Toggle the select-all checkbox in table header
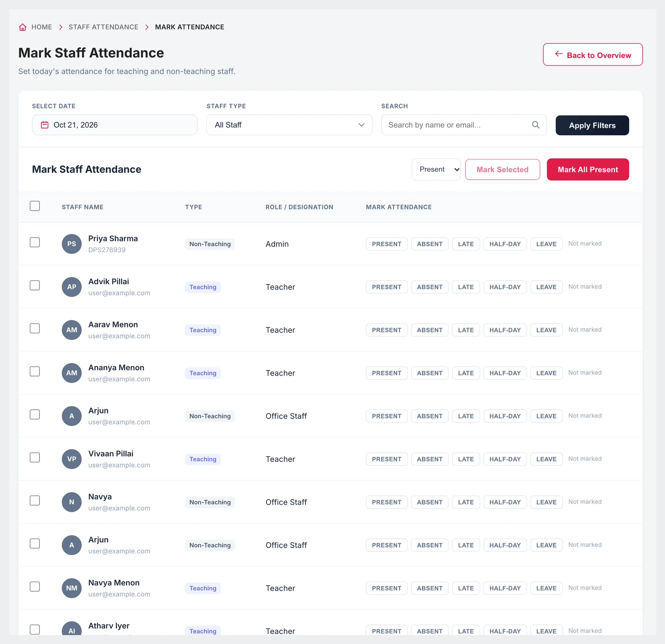 [35, 206]
